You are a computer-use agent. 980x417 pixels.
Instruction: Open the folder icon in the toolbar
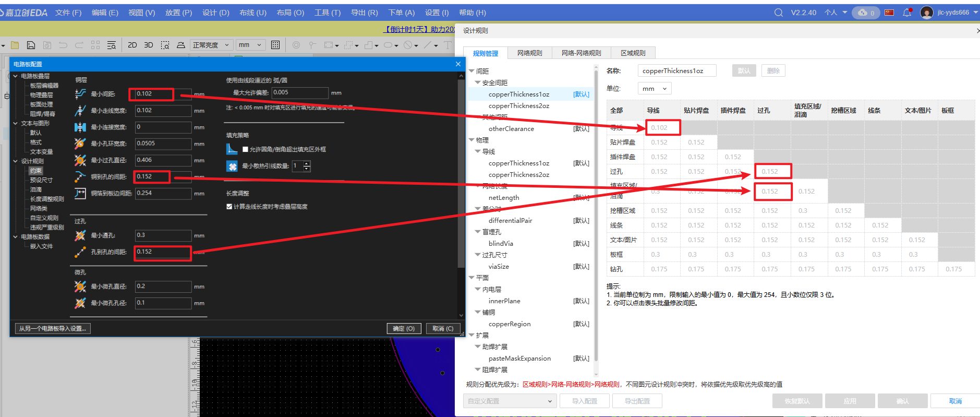tap(15, 45)
